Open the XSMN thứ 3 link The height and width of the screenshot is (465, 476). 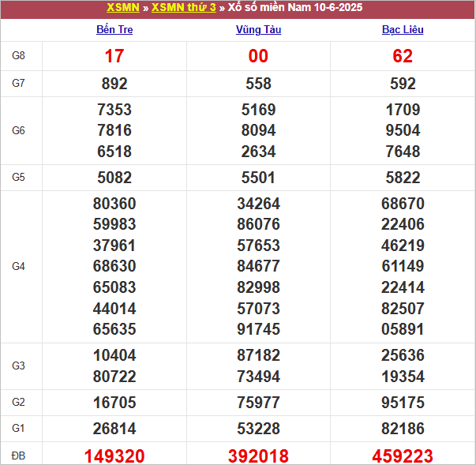pyautogui.click(x=184, y=7)
